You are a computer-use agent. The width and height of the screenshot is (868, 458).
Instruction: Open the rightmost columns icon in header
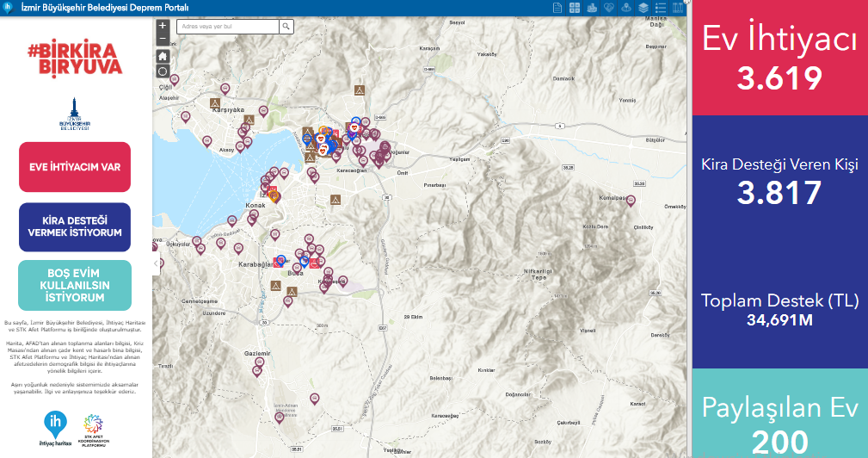click(x=678, y=8)
